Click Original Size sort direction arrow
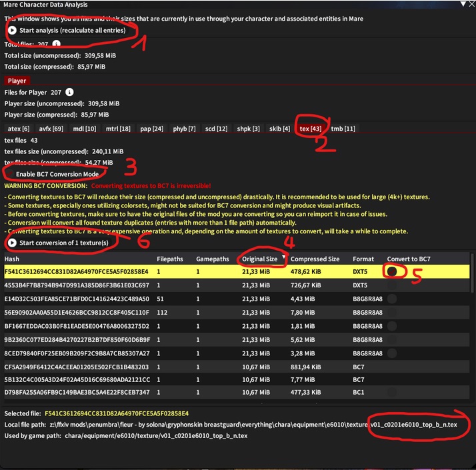Screen dimensions: 476x470 point(283,257)
